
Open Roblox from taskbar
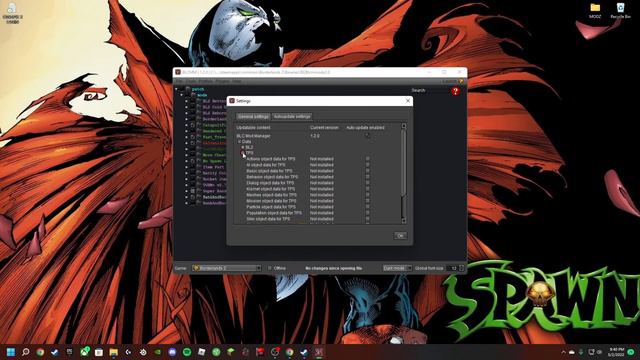202,352
